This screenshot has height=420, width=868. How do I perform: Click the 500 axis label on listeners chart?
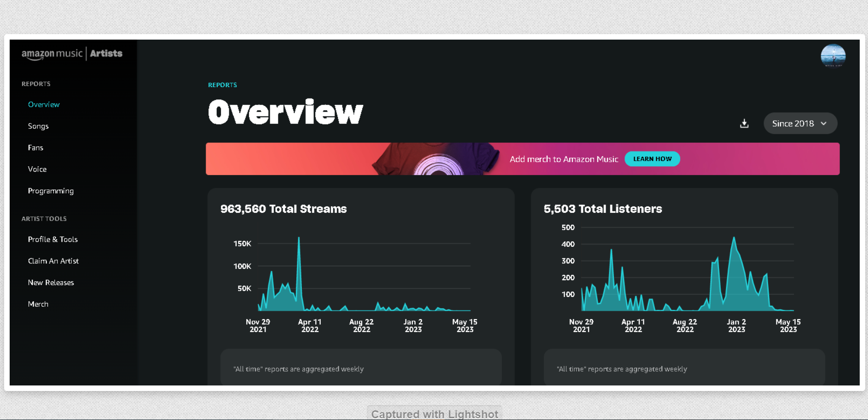coord(568,227)
